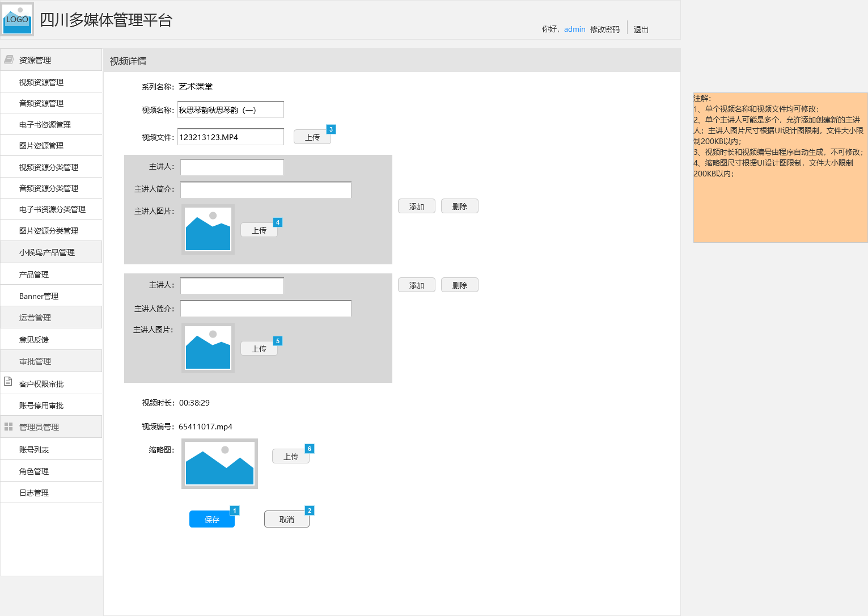The height and width of the screenshot is (616, 868).
Task: Click the LOGO image in header
Action: 18,19
